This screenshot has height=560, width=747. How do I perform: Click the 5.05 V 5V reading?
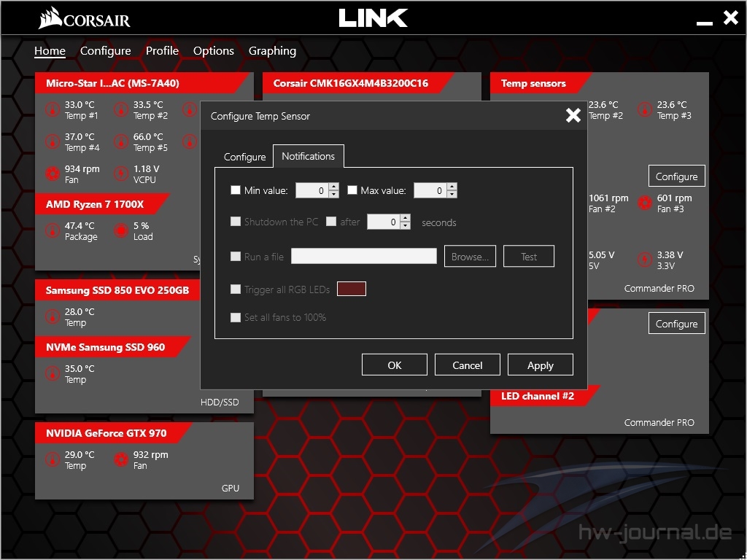click(601, 260)
